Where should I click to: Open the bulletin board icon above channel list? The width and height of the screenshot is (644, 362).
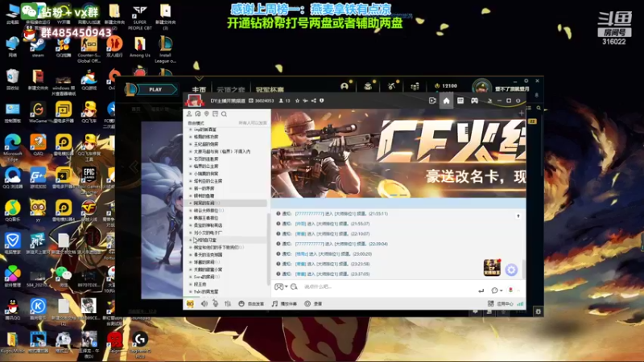tap(215, 113)
